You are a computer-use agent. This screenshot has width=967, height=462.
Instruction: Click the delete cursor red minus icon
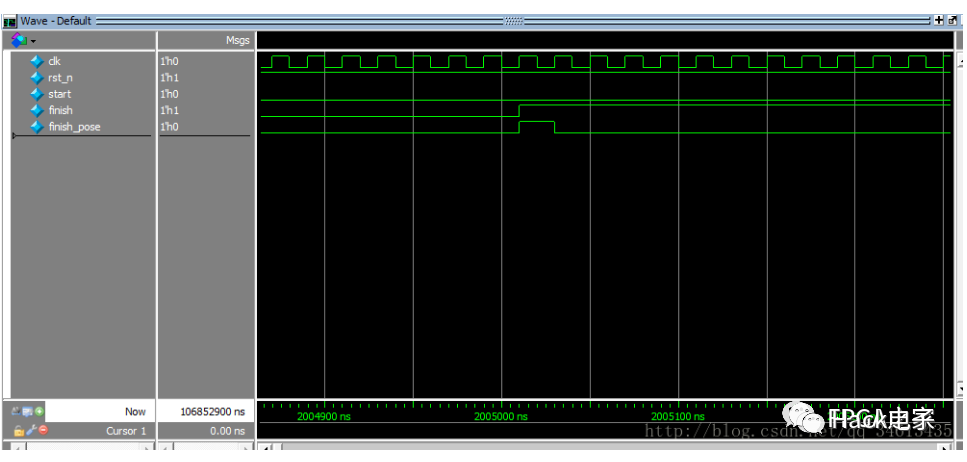tap(42, 430)
